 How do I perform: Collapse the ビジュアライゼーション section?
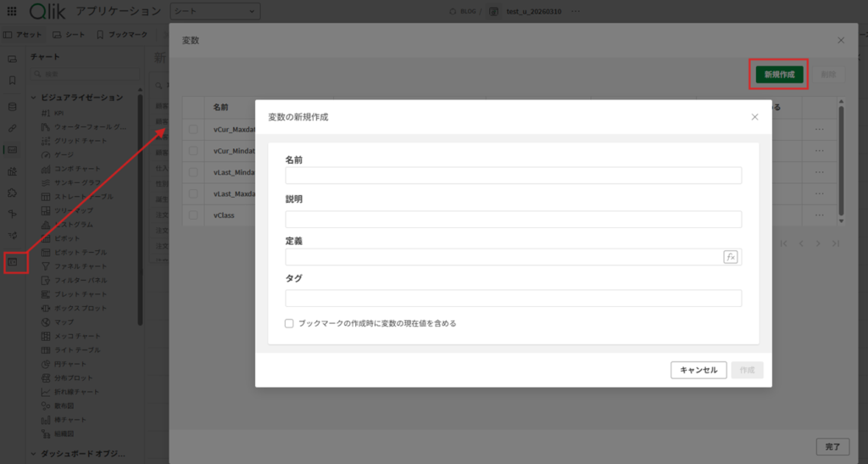tap(34, 98)
